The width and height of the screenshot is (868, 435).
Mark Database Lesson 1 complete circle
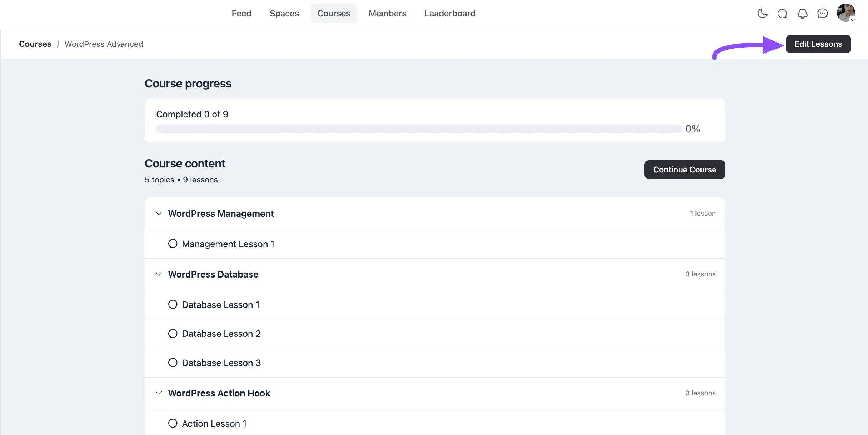point(173,304)
